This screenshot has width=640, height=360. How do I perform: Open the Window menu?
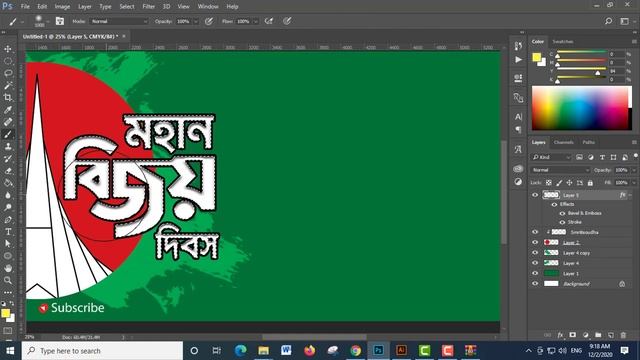(x=208, y=7)
